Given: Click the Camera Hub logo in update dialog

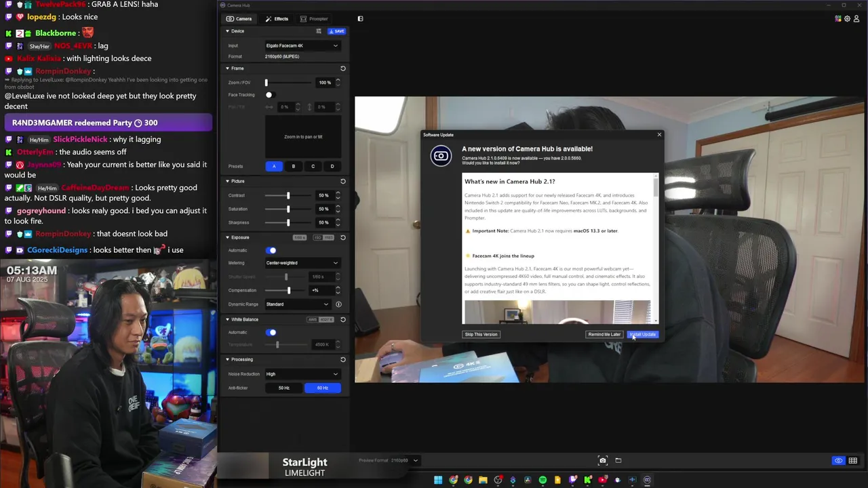Looking at the screenshot, I should 441,156.
